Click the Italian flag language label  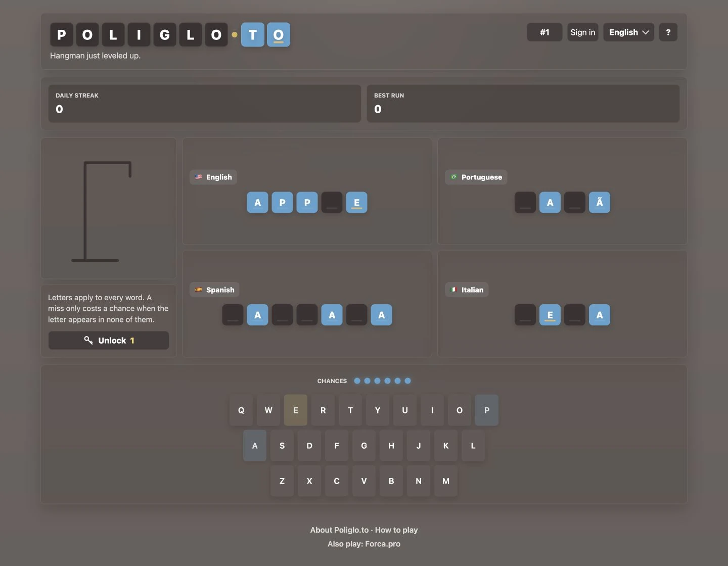[467, 290]
